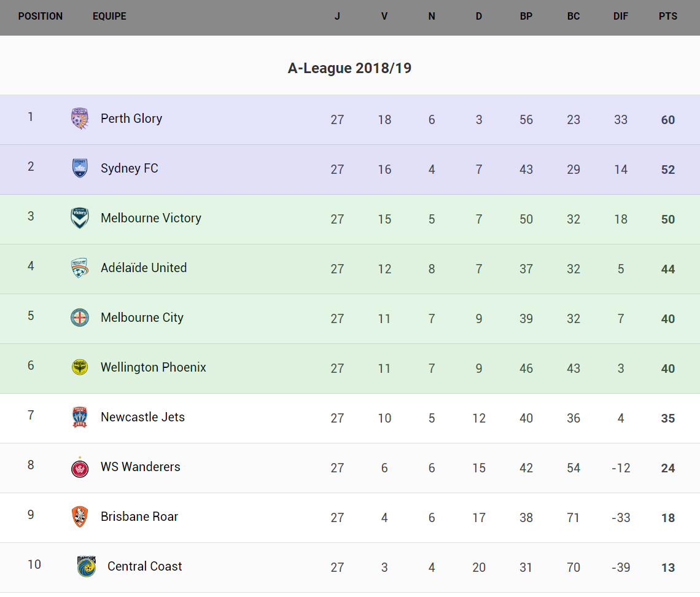Open the Brisbane Roar team name link

[139, 517]
